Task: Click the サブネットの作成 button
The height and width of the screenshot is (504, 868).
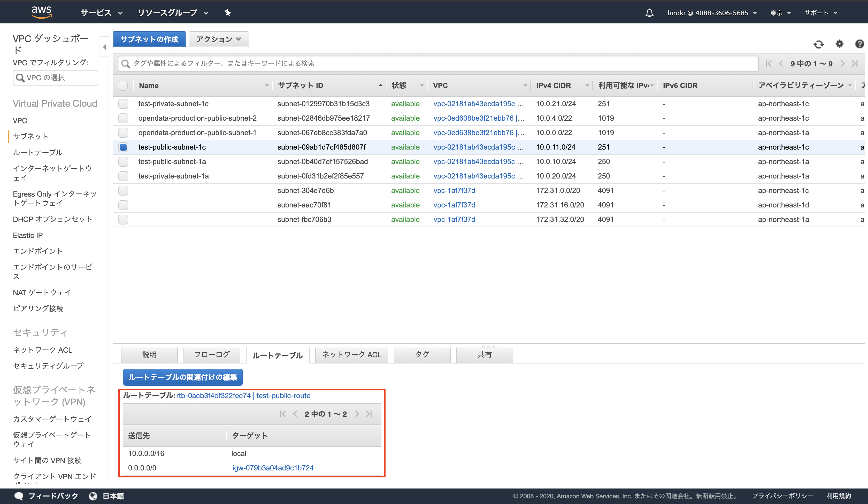Action: (149, 39)
